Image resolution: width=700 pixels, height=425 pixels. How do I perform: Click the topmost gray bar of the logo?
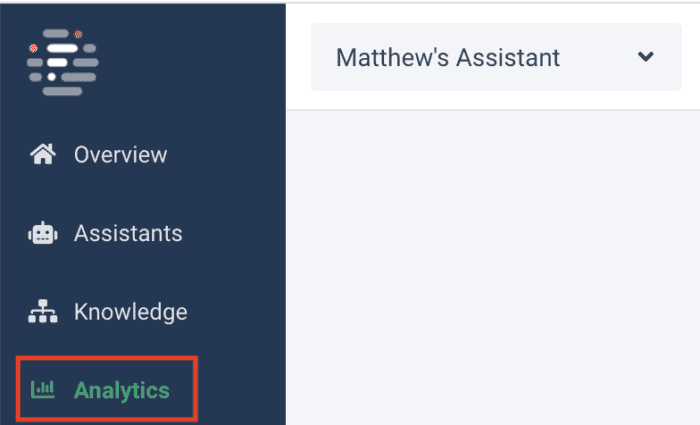[x=56, y=34]
